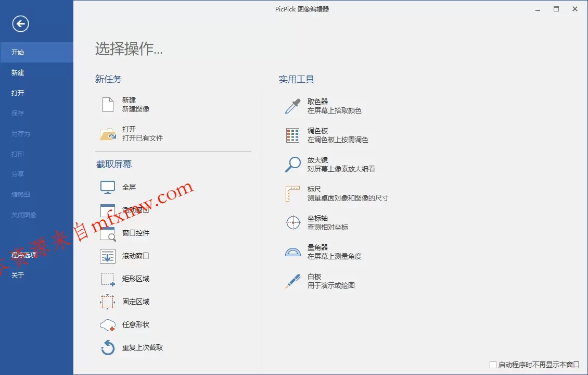This screenshot has width=588, height=375.
Task: Click the 白板 pen icon
Action: pos(292,281)
